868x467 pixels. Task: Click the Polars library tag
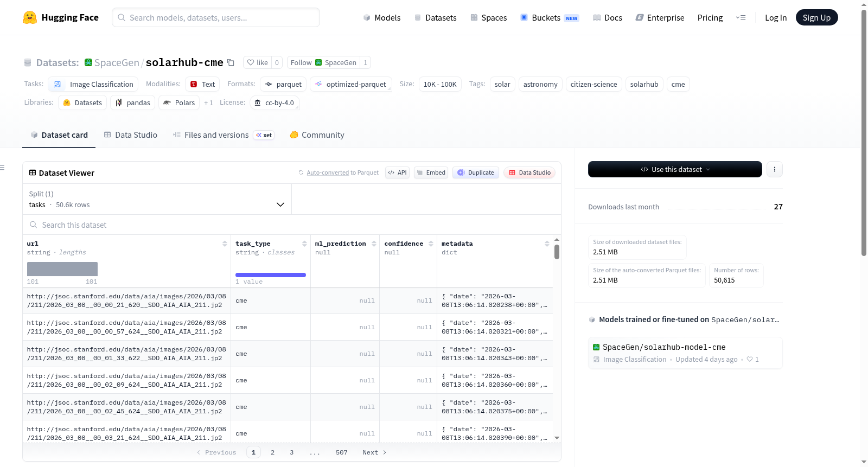pyautogui.click(x=179, y=103)
